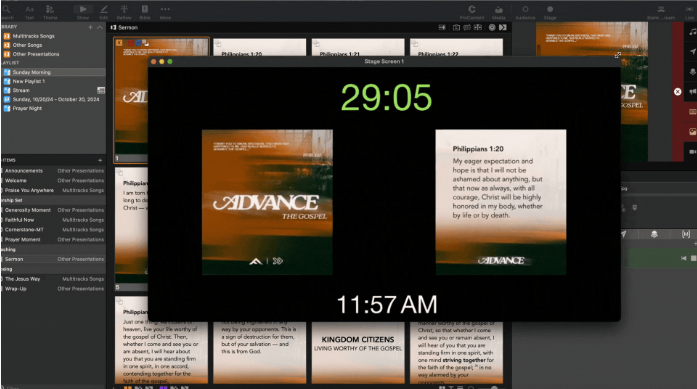Select Praise You Anywhere song
Image resolution: width=697 pixels, height=389 pixels.
(x=54, y=190)
